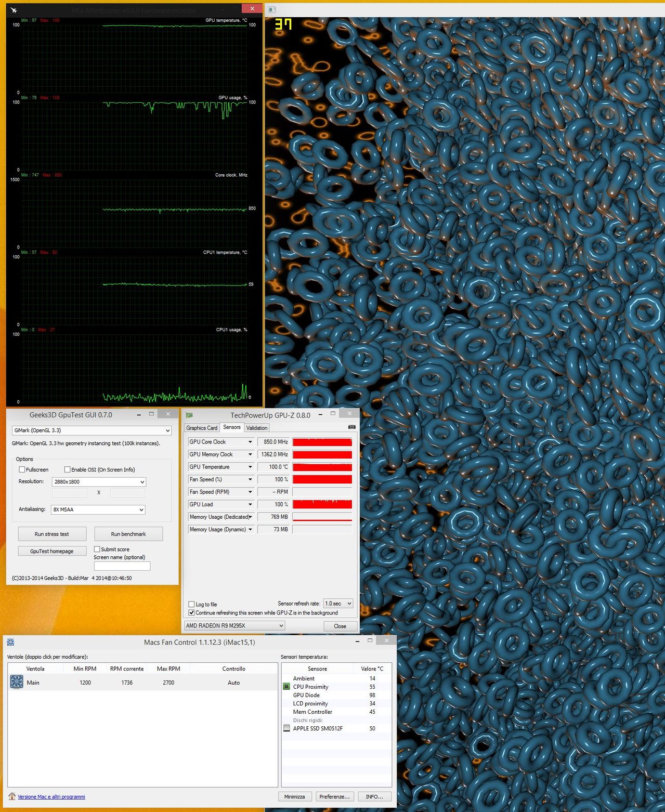Open the 8X MSAA antialiasing dropdown
The width and height of the screenshot is (665, 812).
[98, 509]
